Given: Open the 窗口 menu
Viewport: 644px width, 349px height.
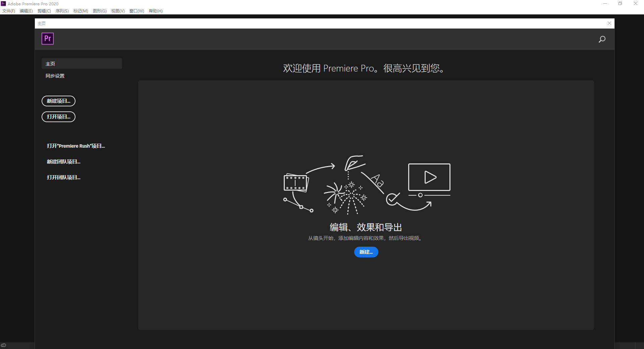Looking at the screenshot, I should click(x=136, y=11).
